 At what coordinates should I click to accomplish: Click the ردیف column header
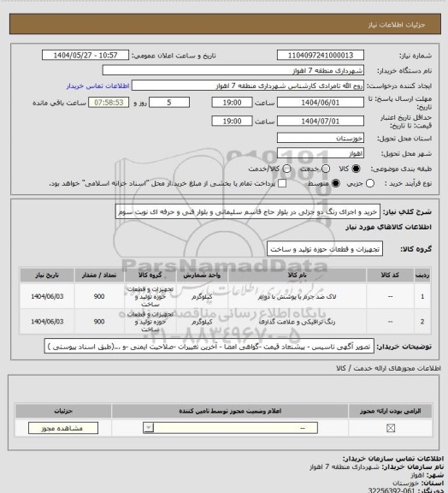click(x=422, y=275)
